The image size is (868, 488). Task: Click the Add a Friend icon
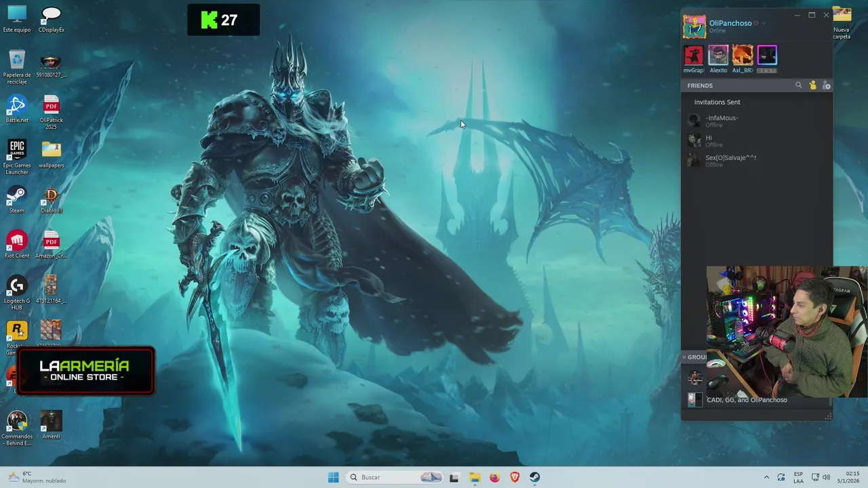[826, 85]
